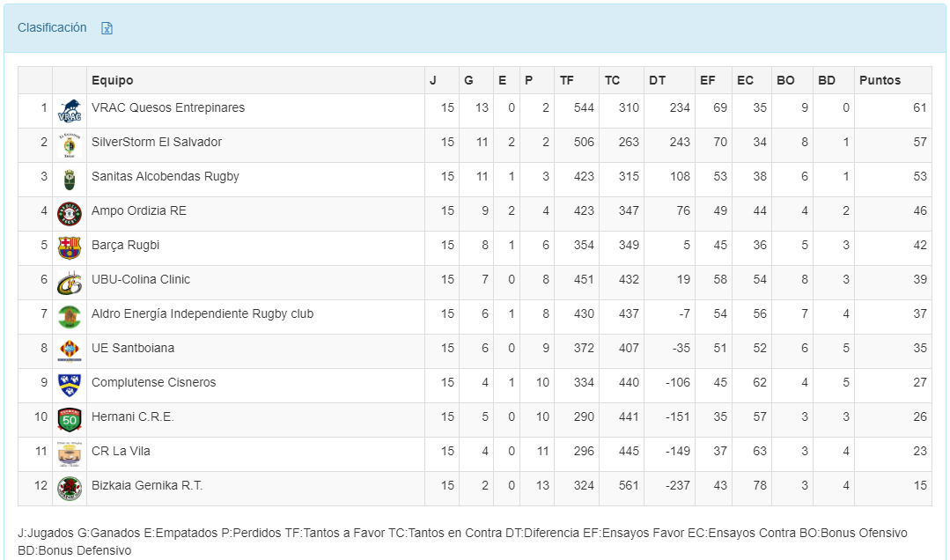Click the TF column header
The width and height of the screenshot is (950, 560).
coord(567,80)
